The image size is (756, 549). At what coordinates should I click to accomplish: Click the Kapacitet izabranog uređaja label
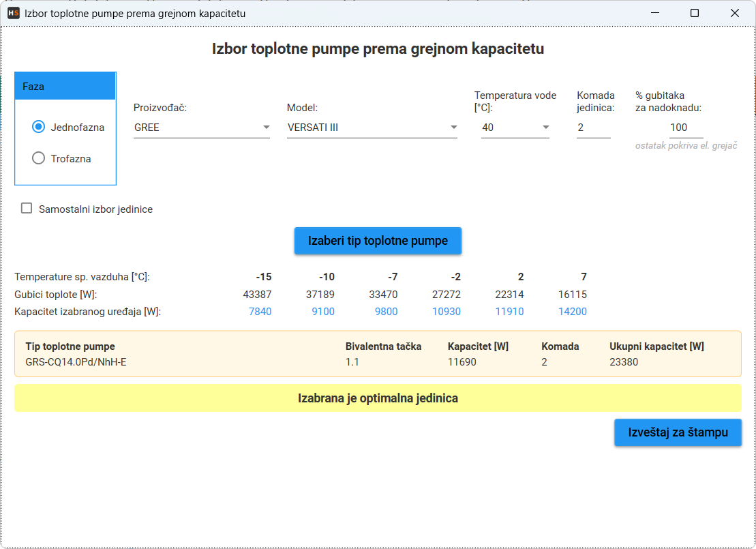(x=88, y=312)
